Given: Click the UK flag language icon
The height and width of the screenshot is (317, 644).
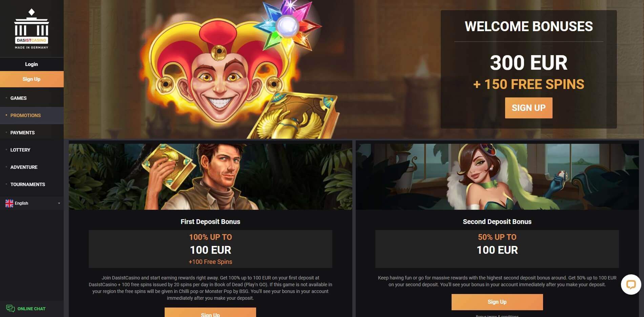Looking at the screenshot, I should pyautogui.click(x=9, y=203).
